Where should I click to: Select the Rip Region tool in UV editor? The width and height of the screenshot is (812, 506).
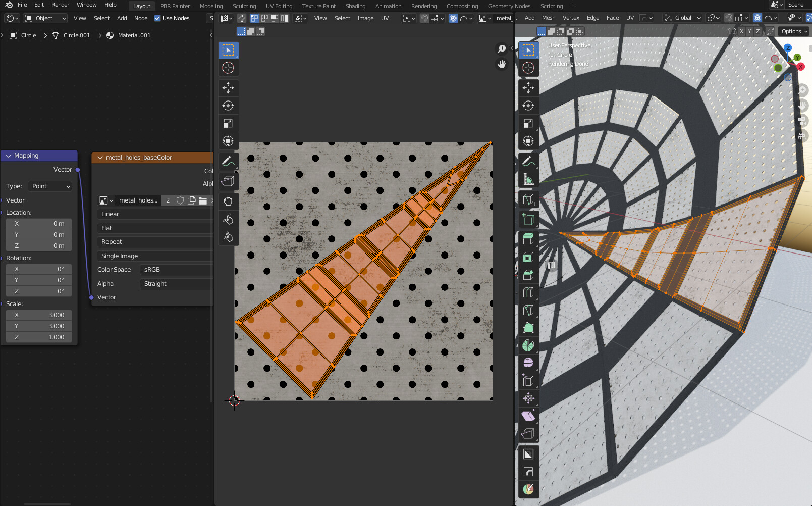(x=228, y=181)
